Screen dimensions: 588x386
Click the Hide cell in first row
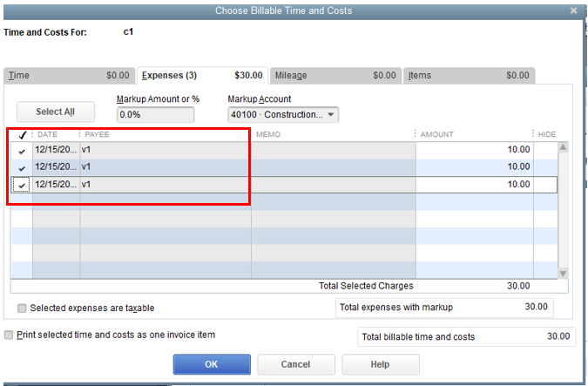pos(545,151)
